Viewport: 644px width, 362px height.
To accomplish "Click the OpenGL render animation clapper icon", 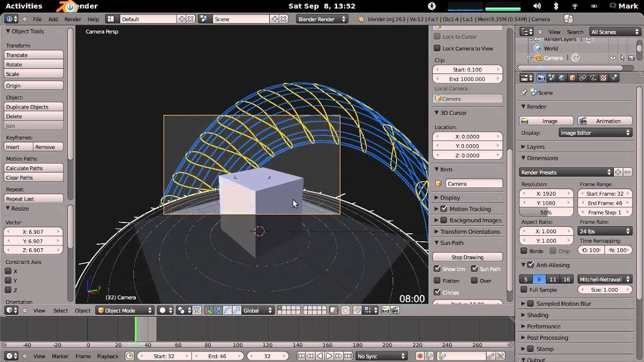I will 395,310.
